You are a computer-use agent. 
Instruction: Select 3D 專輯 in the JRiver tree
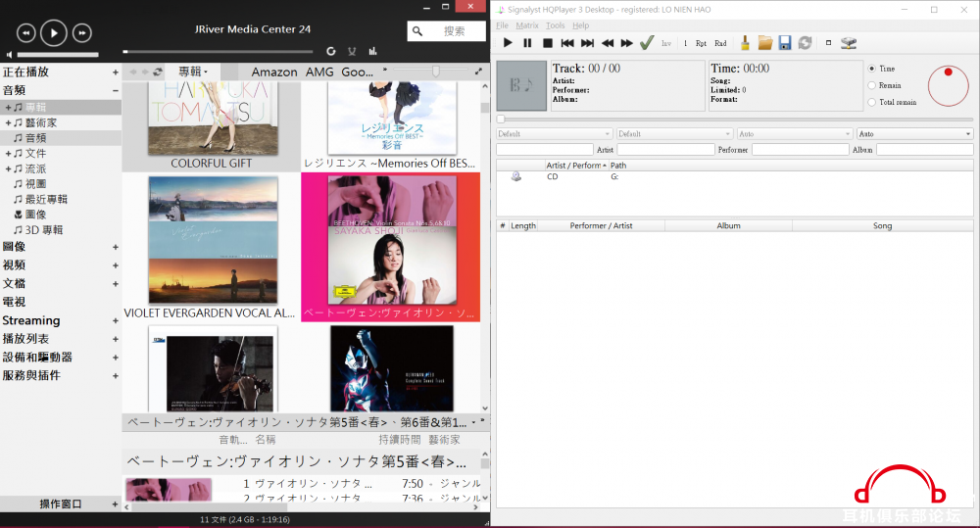coord(44,230)
